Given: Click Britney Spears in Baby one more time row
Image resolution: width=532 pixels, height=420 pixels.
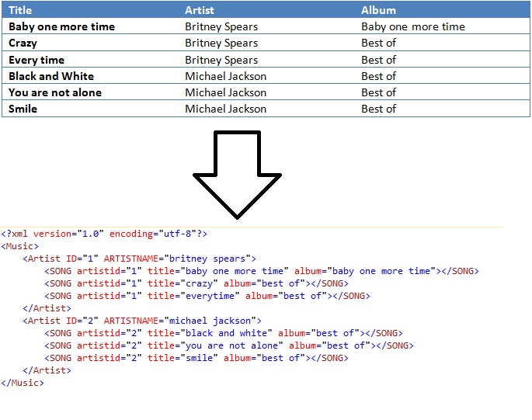Looking at the screenshot, I should point(221,26).
